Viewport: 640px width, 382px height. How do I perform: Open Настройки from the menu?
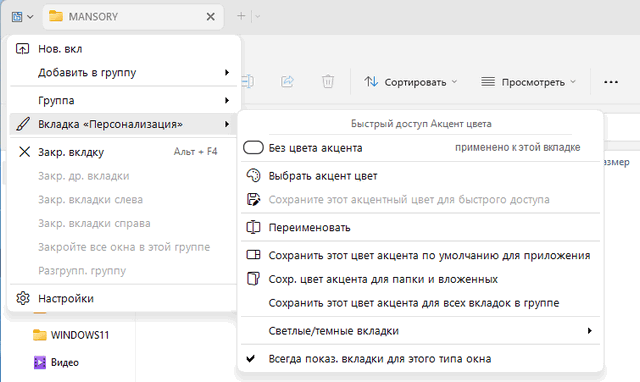pos(123,298)
